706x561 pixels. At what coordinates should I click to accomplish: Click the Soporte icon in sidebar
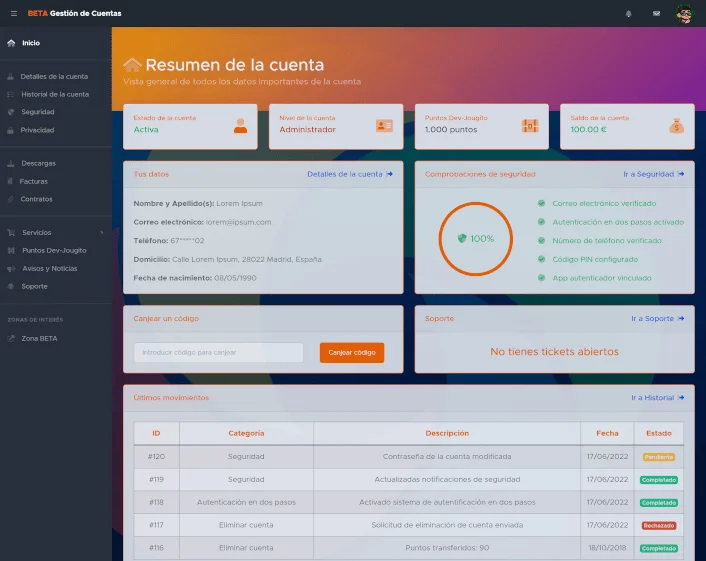point(11,286)
